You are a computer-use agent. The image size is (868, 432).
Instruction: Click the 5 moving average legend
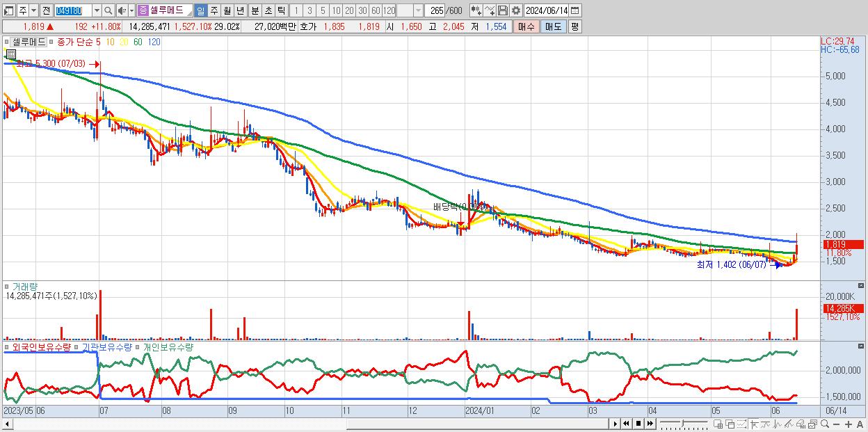pyautogui.click(x=98, y=42)
